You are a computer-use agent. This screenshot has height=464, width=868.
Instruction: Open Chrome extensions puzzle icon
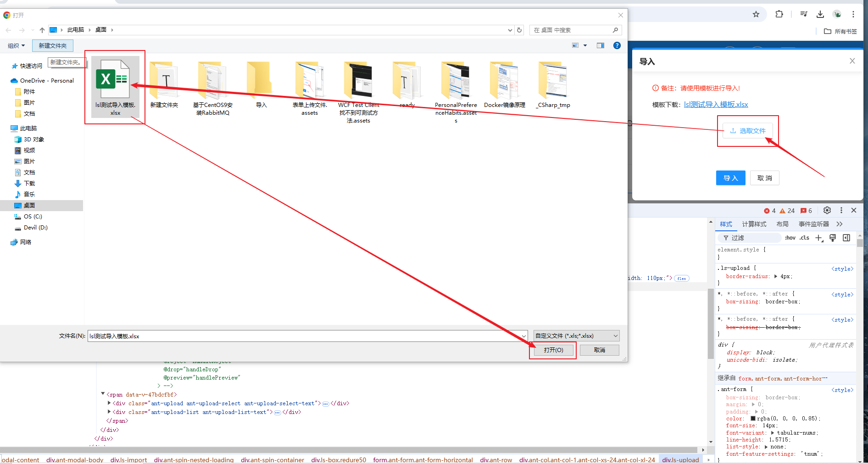click(x=779, y=14)
